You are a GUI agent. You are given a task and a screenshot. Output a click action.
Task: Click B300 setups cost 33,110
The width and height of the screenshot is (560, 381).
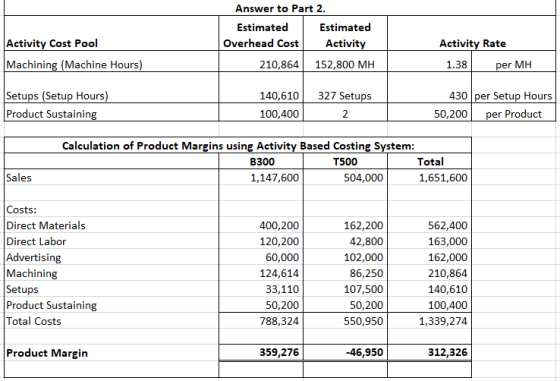click(261, 289)
